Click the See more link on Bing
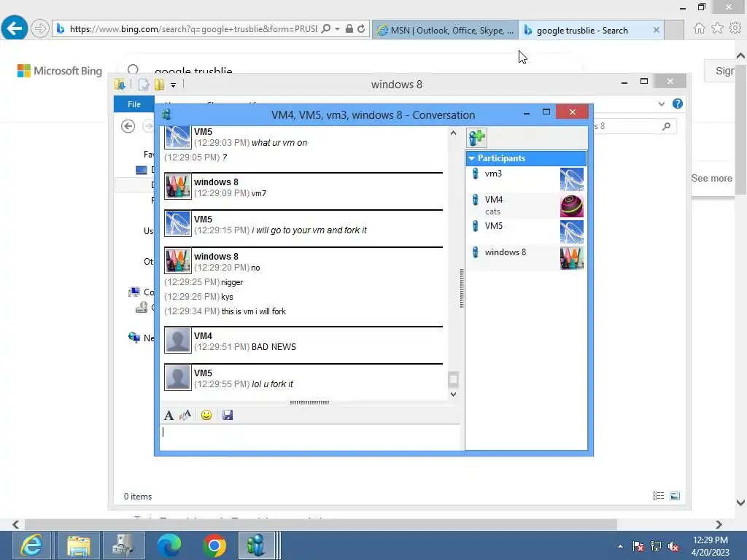Image resolution: width=747 pixels, height=560 pixels. [x=711, y=178]
